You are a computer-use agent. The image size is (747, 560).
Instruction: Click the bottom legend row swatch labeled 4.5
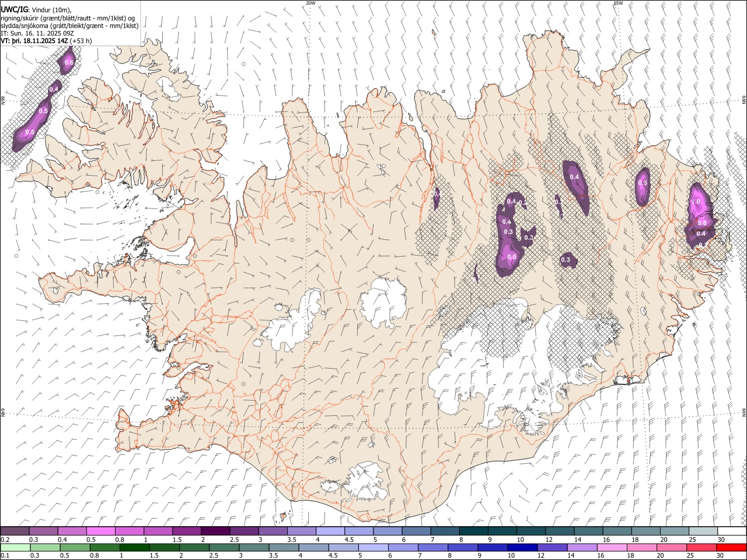(343, 548)
